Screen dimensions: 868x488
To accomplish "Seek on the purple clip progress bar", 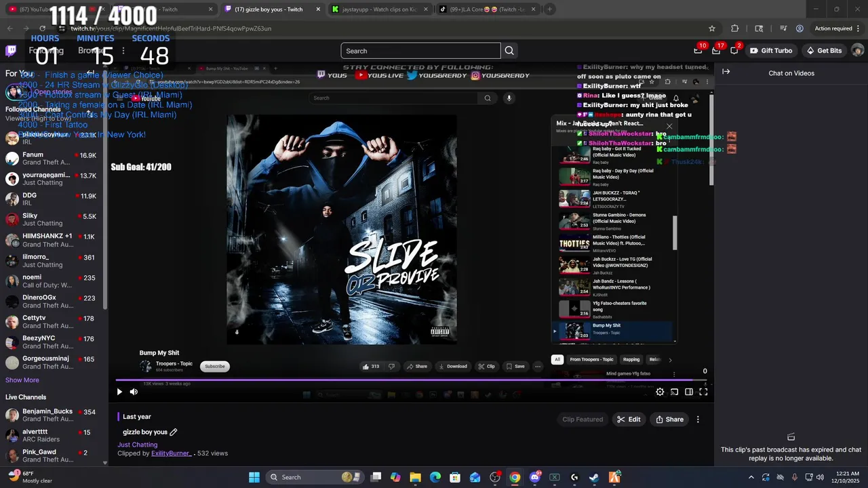I will click(412, 380).
